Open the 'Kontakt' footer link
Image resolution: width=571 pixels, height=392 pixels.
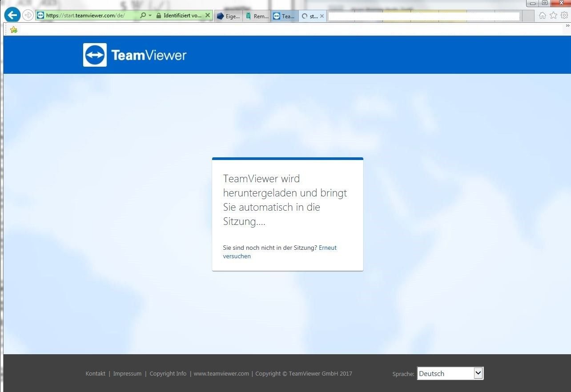point(96,374)
